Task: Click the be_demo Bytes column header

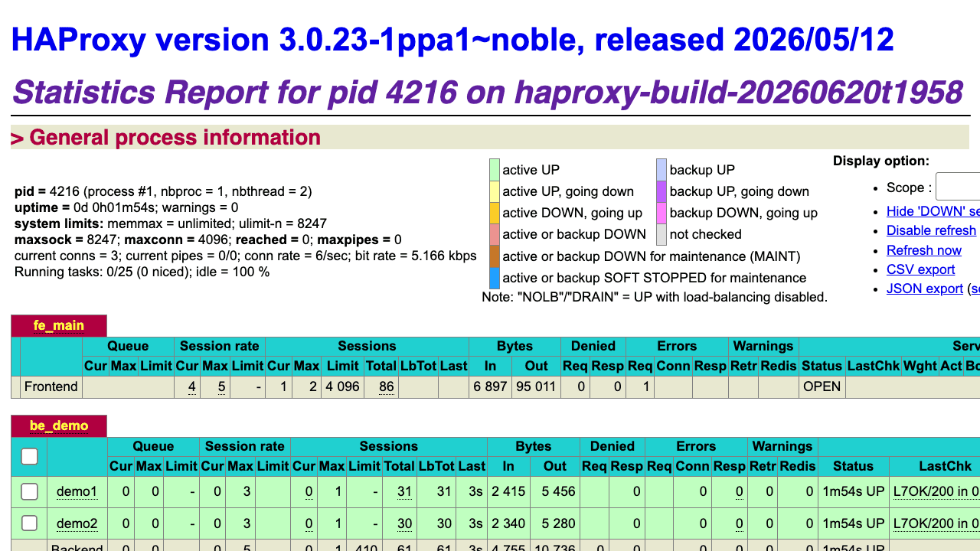Action: pyautogui.click(x=534, y=446)
